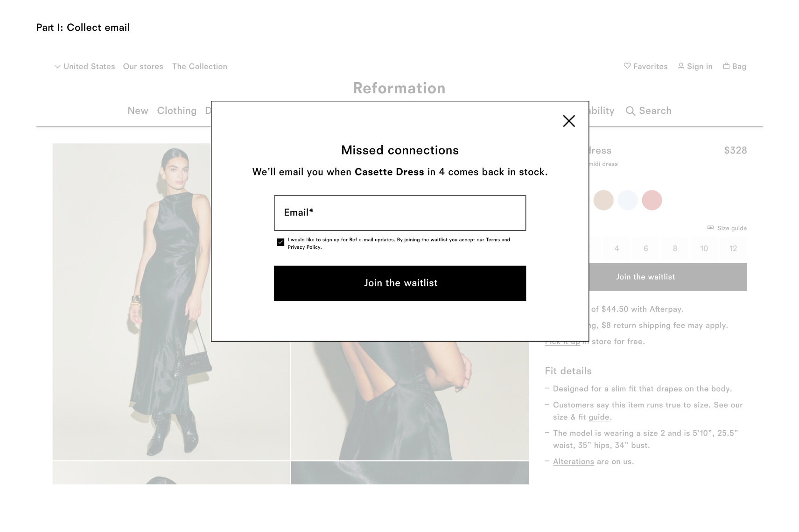Image resolution: width=799 pixels, height=532 pixels.
Task: Open the Bag icon
Action: (x=726, y=66)
